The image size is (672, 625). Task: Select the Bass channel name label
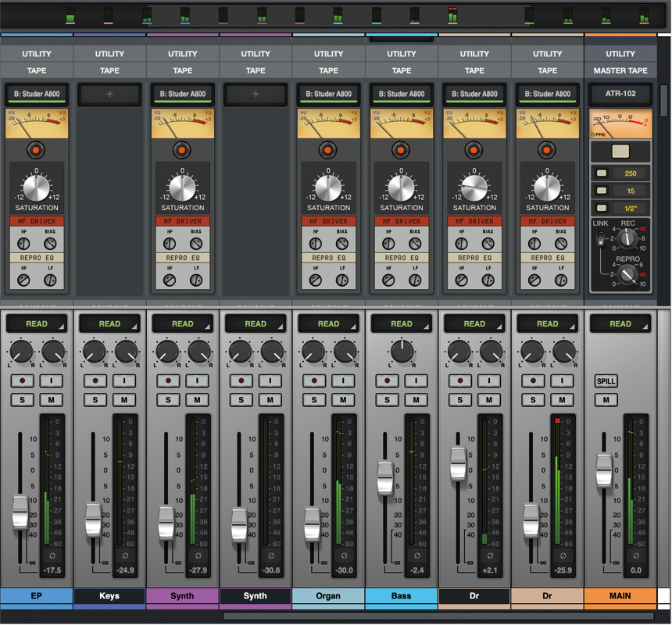click(401, 596)
